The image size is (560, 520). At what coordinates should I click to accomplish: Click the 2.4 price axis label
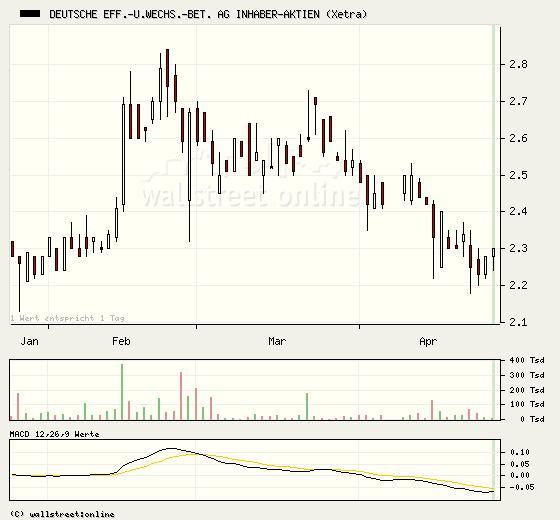coord(519,211)
